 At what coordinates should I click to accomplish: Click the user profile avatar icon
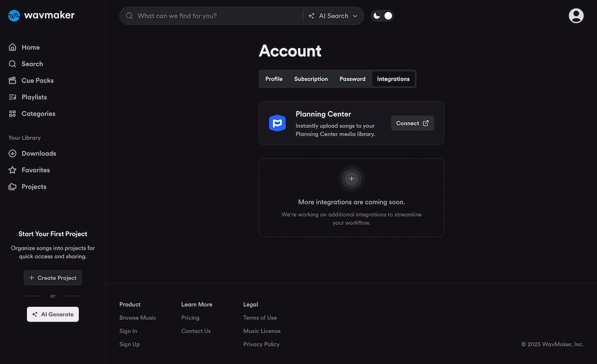click(576, 16)
